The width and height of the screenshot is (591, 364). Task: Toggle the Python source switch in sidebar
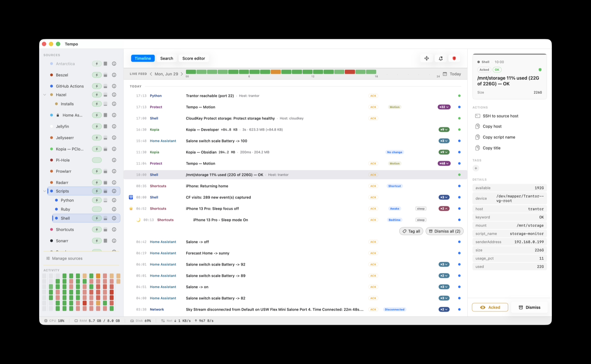pyautogui.click(x=97, y=200)
